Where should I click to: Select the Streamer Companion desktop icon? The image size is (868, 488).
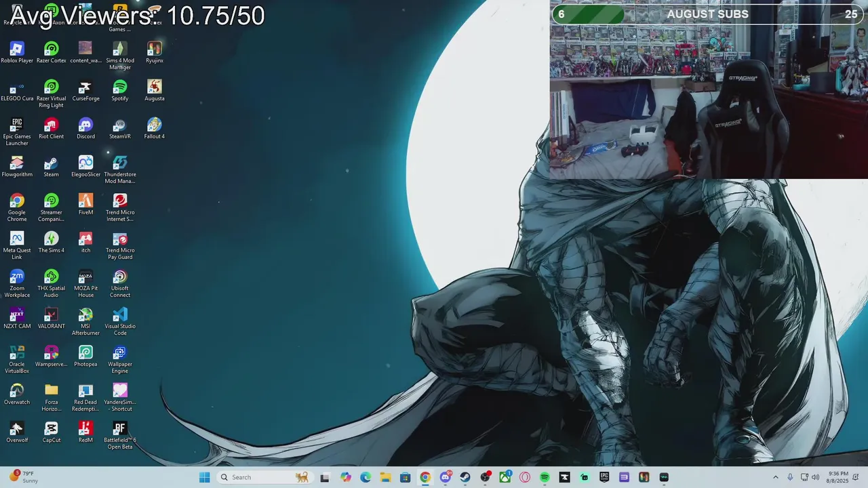[x=51, y=207]
